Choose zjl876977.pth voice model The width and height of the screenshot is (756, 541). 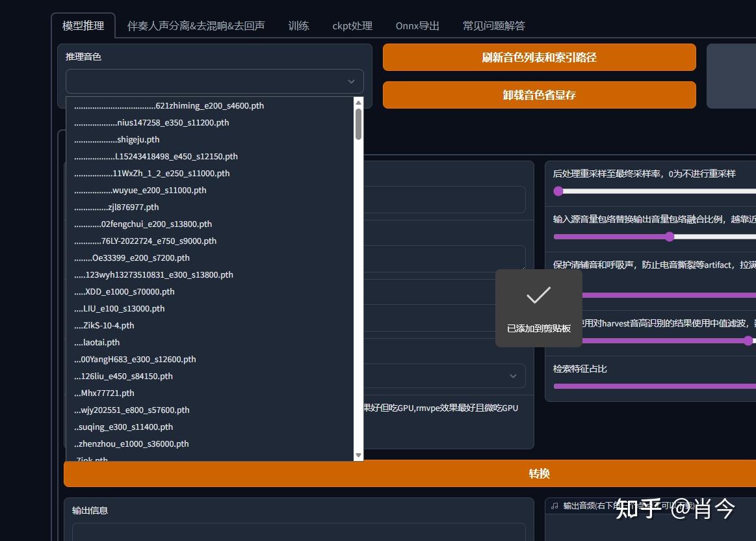tap(210, 207)
